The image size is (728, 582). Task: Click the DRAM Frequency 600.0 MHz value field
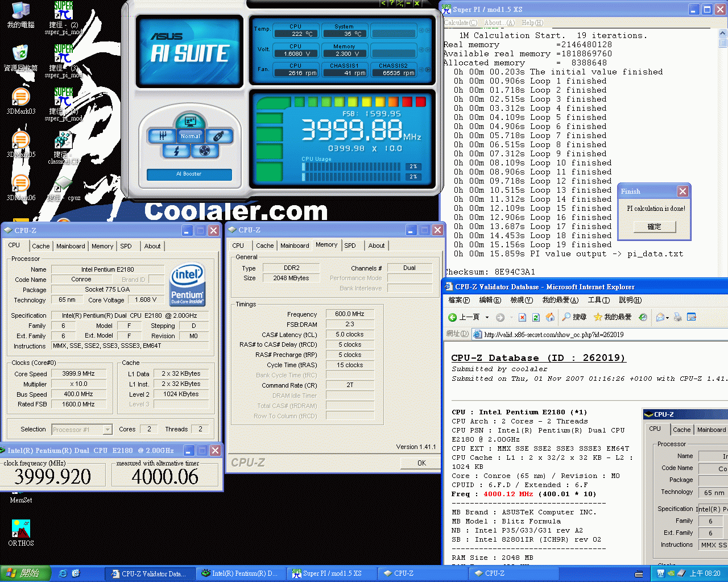[x=350, y=314]
